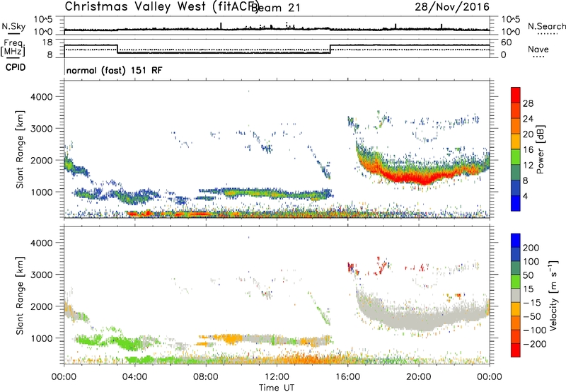Click the red top of Power colorbar

(516, 95)
